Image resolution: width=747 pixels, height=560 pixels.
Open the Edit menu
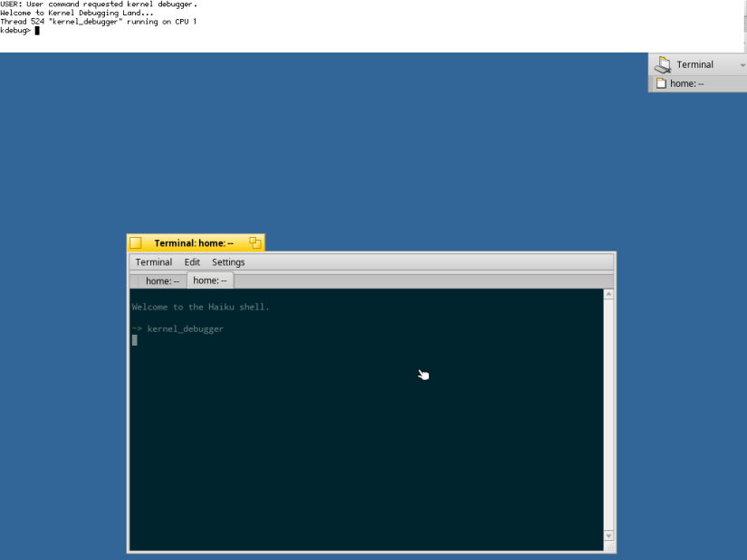click(192, 262)
